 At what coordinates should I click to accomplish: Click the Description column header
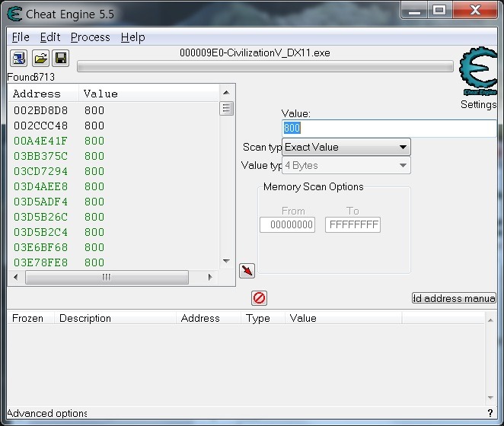115,318
